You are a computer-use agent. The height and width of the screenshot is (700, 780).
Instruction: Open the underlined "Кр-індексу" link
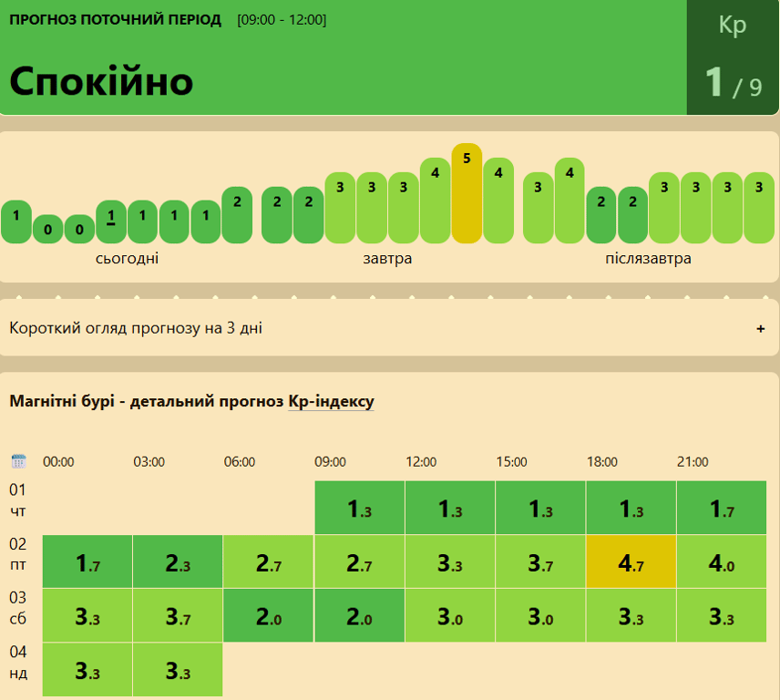[x=331, y=401]
